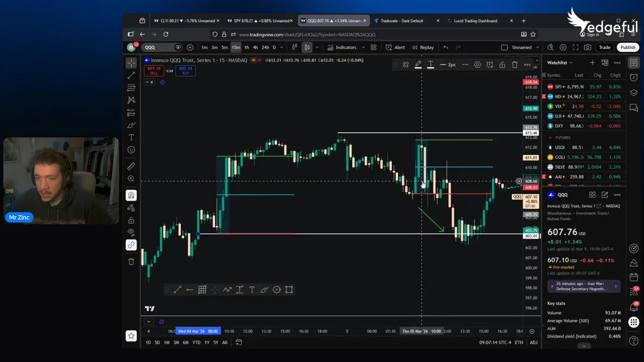This screenshot has width=644, height=362.
Task: Open the Fibonacci tools in left sidebar
Action: tap(131, 88)
